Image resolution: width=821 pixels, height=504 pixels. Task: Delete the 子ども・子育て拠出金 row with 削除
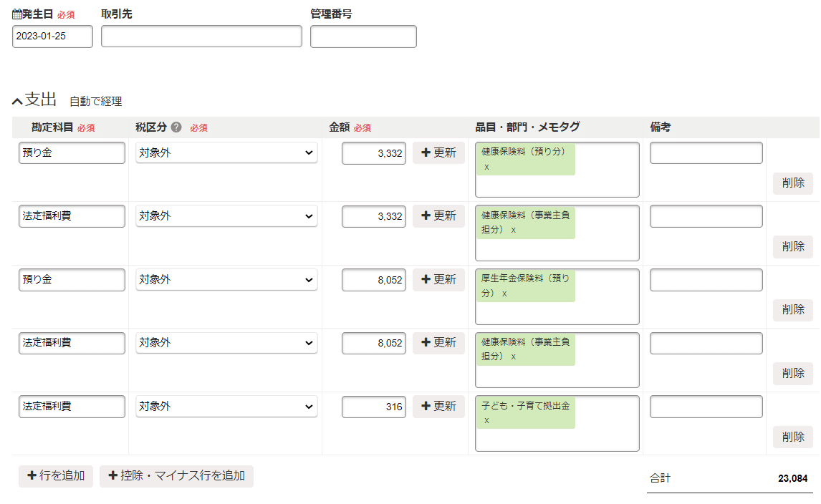[793, 436]
